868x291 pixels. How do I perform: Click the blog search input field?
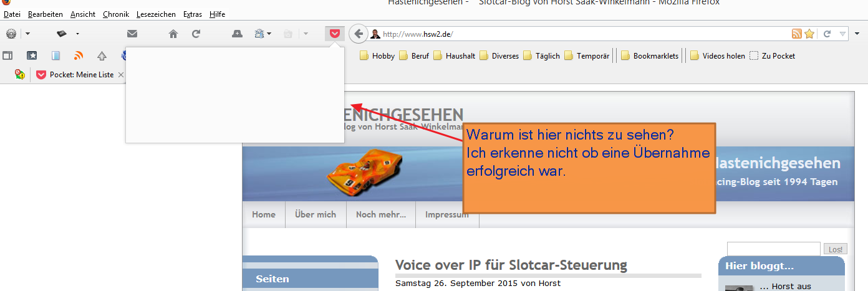point(773,249)
